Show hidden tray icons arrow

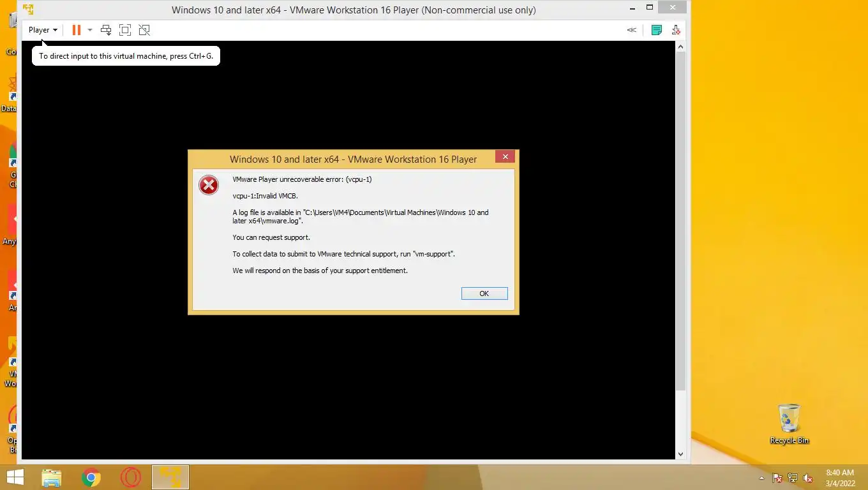click(x=761, y=478)
